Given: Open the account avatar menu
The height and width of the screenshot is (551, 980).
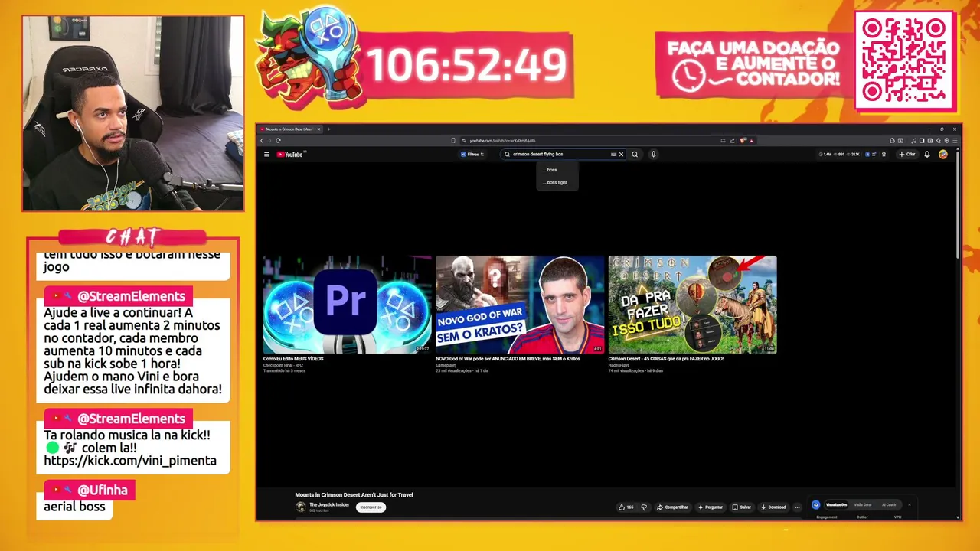Looking at the screenshot, I should click(x=943, y=155).
